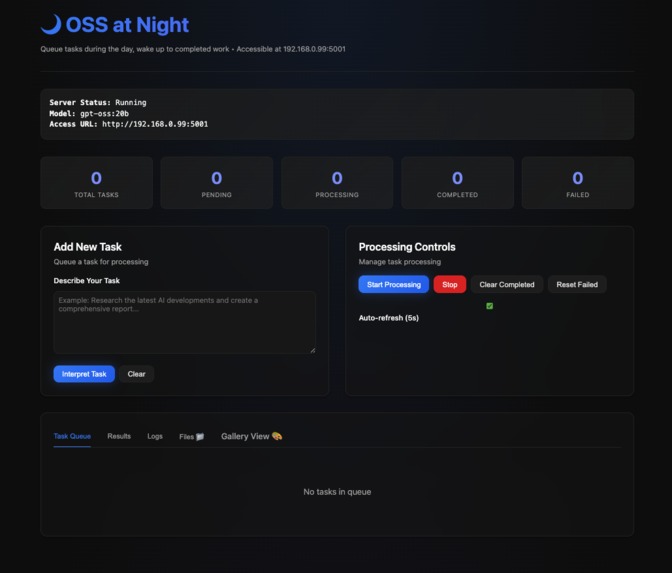
Task: Clear completed tasks
Action: pos(507,285)
